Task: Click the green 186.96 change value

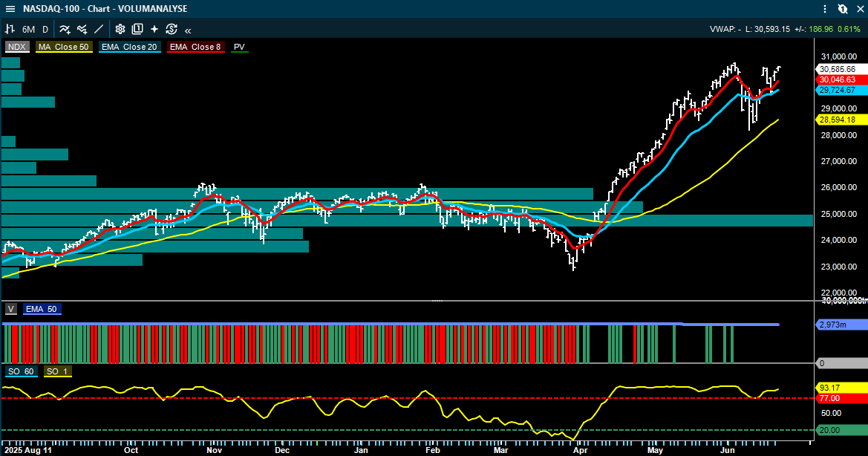Action: coord(821,29)
